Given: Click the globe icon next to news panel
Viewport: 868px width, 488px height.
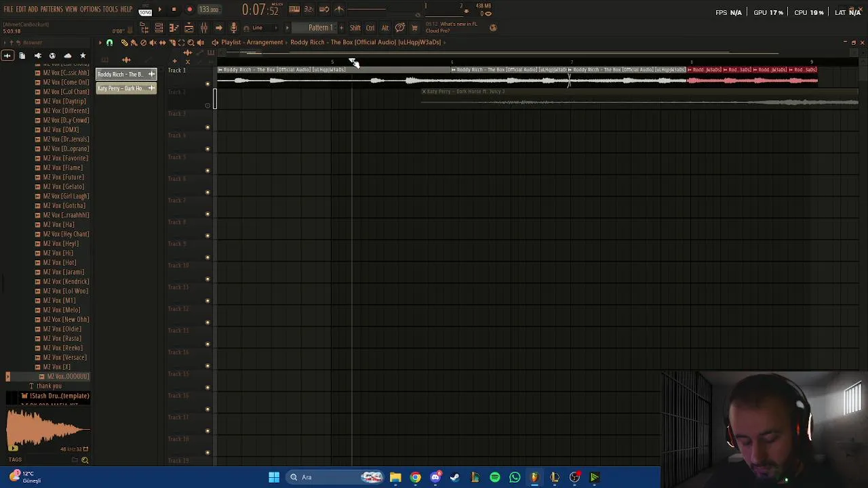Looking at the screenshot, I should pyautogui.click(x=493, y=28).
